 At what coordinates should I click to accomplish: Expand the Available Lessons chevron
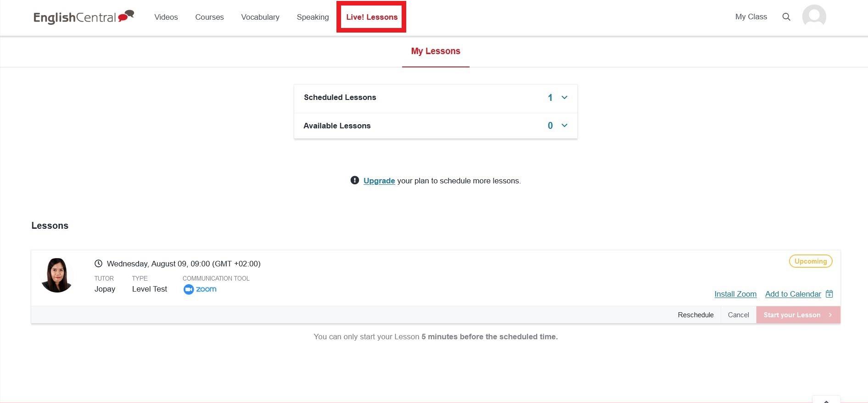click(x=565, y=125)
